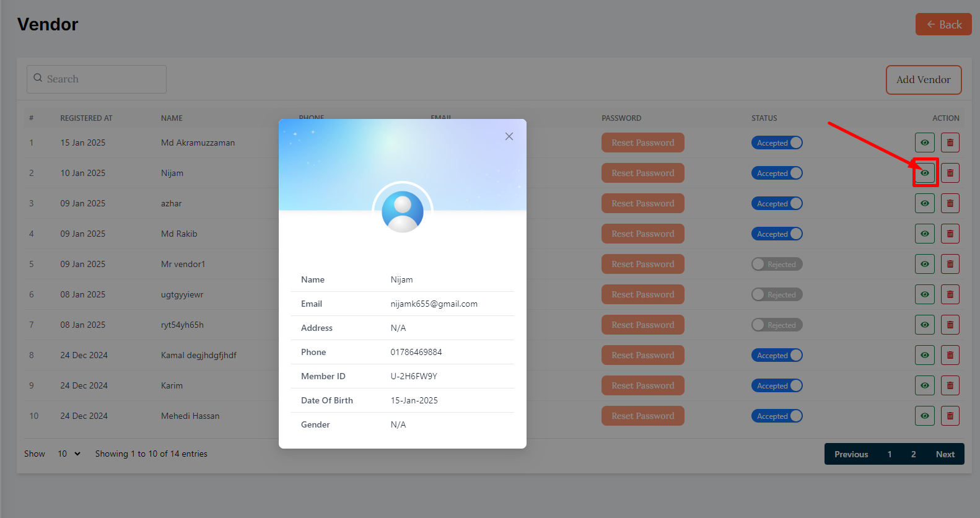The height and width of the screenshot is (518, 980).
Task: Delete vendor Md Rakib
Action: (950, 234)
